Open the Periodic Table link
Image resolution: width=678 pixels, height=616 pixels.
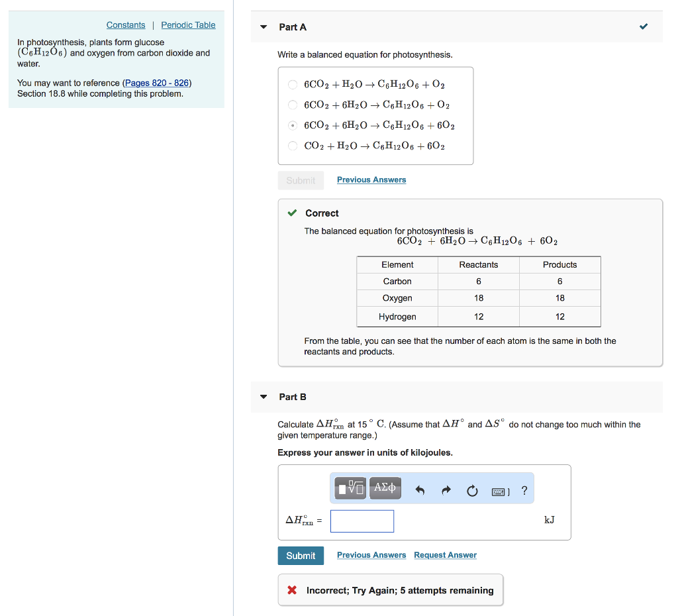(x=188, y=25)
